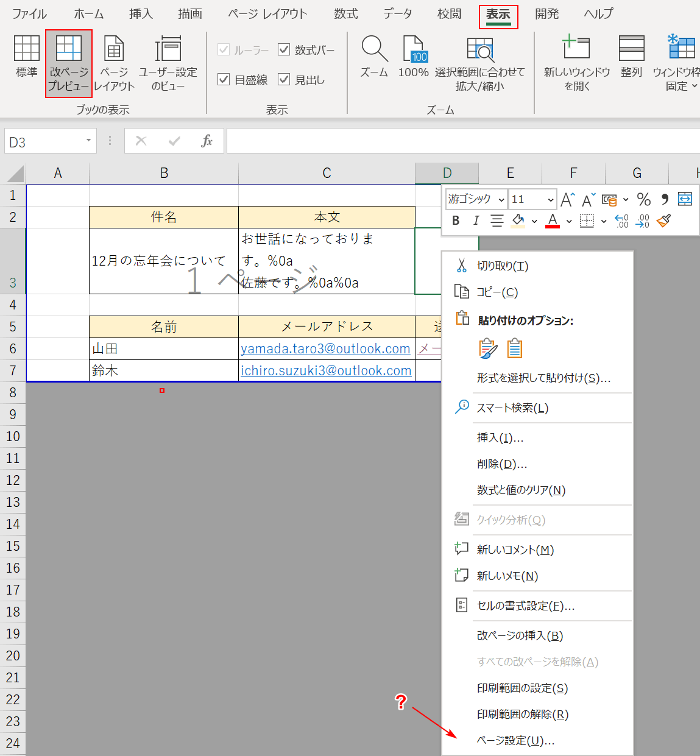Toggle the Gridlines (目盛線) checkbox
Viewport: 700px width, 756px height.
[x=224, y=79]
